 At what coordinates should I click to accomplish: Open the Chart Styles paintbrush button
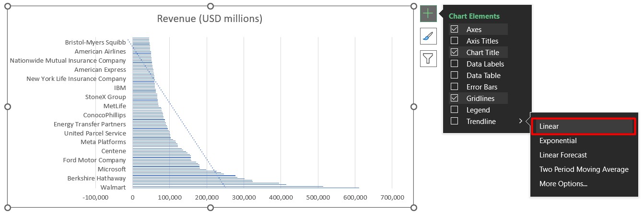click(428, 36)
